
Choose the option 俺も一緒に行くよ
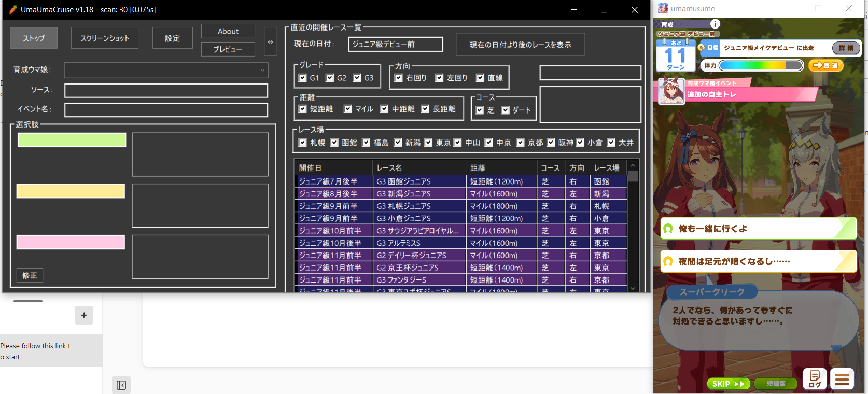tap(759, 229)
